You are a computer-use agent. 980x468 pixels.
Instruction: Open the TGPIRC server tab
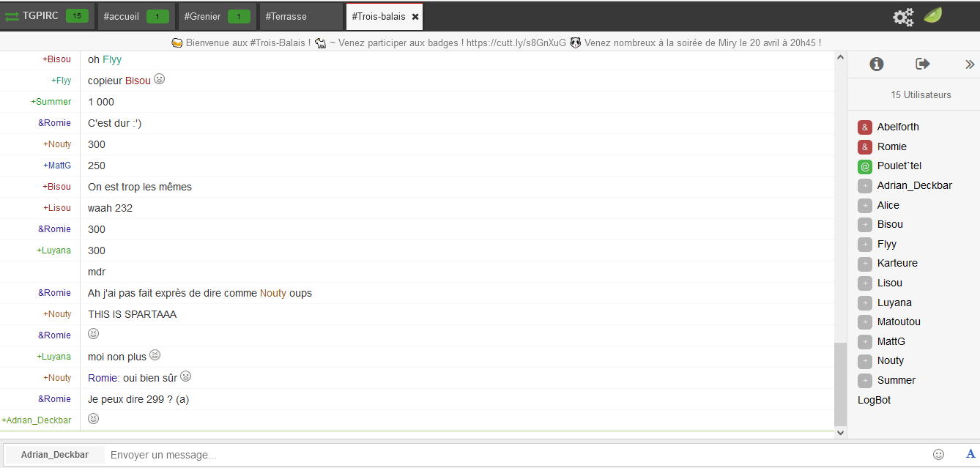[48, 16]
